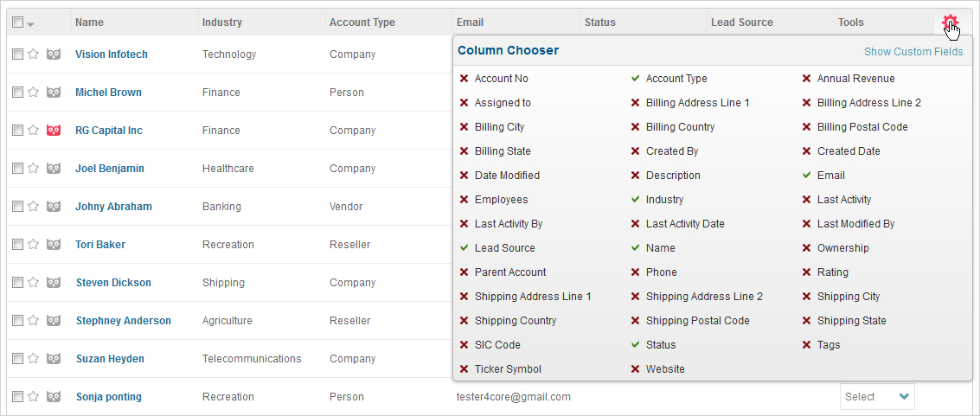Tick the checkbox for Joel Benjamin row
The height and width of the screenshot is (416, 980).
tap(17, 169)
